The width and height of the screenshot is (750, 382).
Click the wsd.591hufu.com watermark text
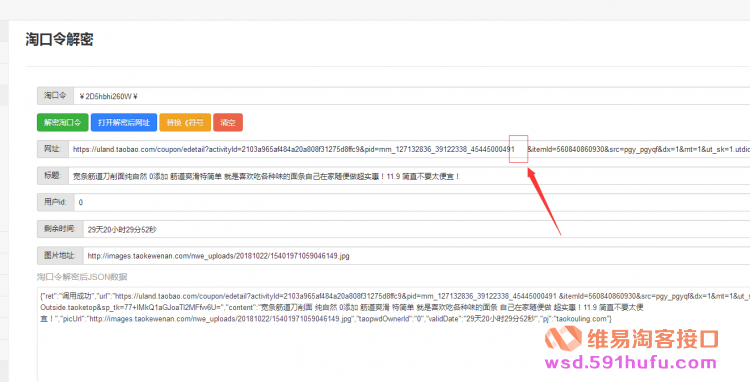click(x=631, y=363)
